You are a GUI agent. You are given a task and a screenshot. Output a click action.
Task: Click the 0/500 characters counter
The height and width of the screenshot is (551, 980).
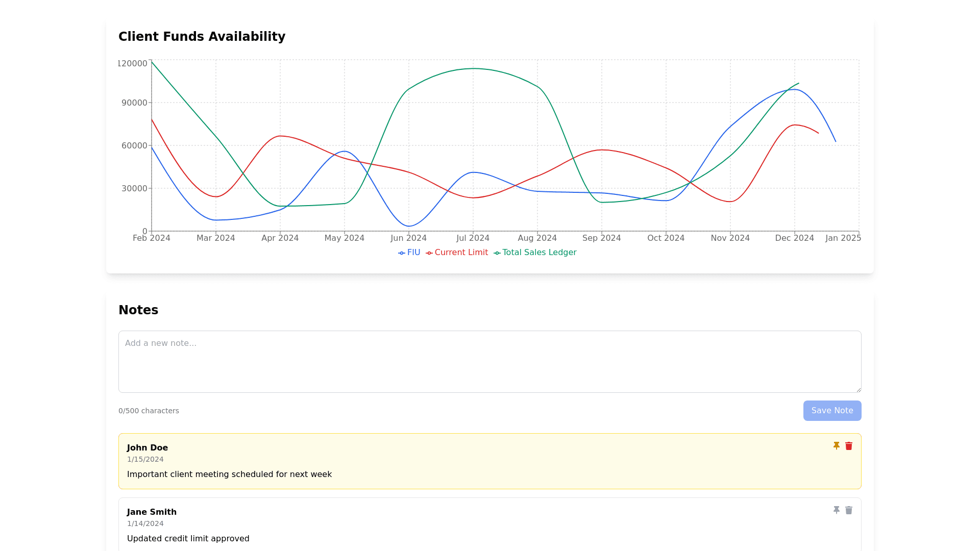tap(149, 411)
